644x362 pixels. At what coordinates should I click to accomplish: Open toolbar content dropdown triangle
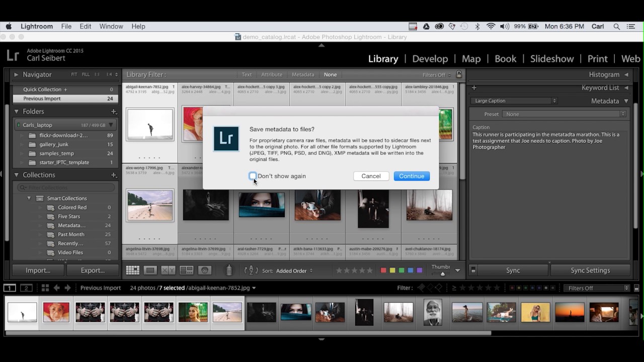(x=457, y=270)
